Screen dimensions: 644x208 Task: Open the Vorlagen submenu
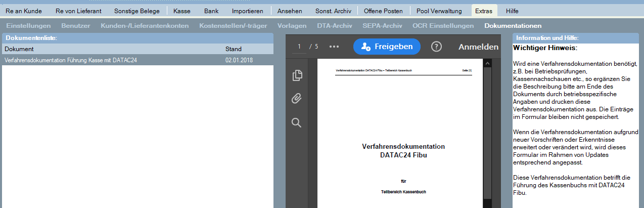[x=292, y=25]
